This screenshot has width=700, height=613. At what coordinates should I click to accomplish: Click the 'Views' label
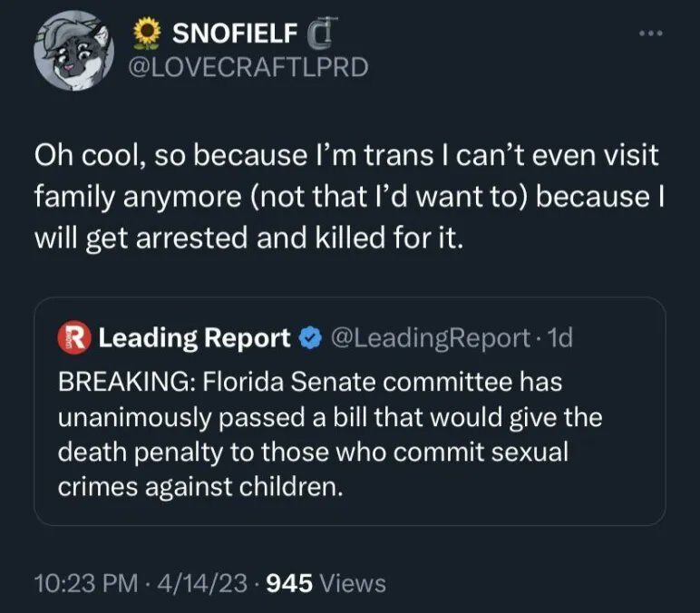tap(354, 583)
